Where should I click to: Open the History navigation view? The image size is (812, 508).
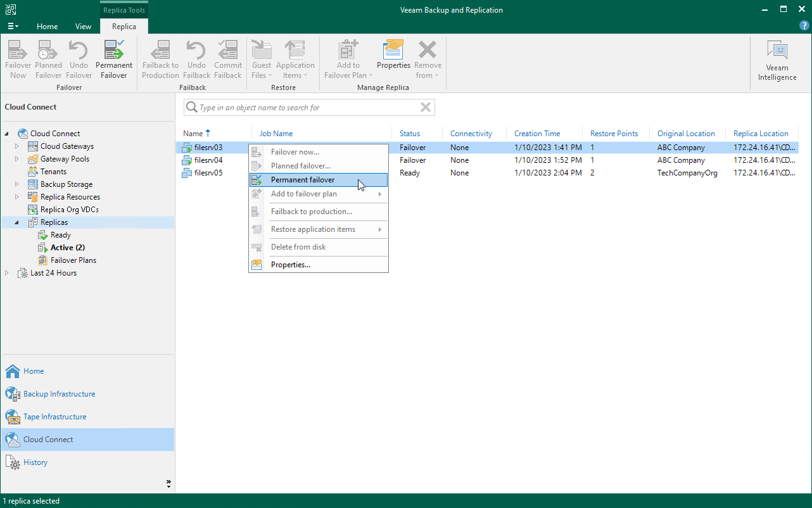[87, 462]
